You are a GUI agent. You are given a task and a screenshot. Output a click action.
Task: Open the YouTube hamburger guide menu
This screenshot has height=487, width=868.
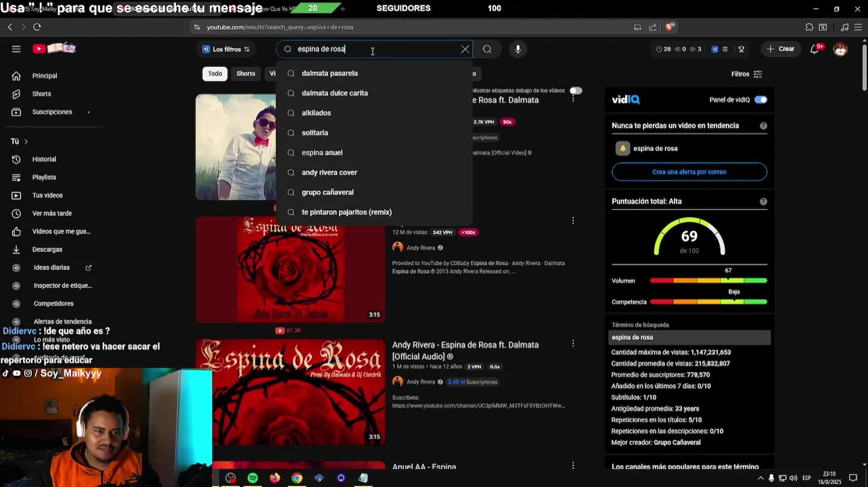pos(16,49)
